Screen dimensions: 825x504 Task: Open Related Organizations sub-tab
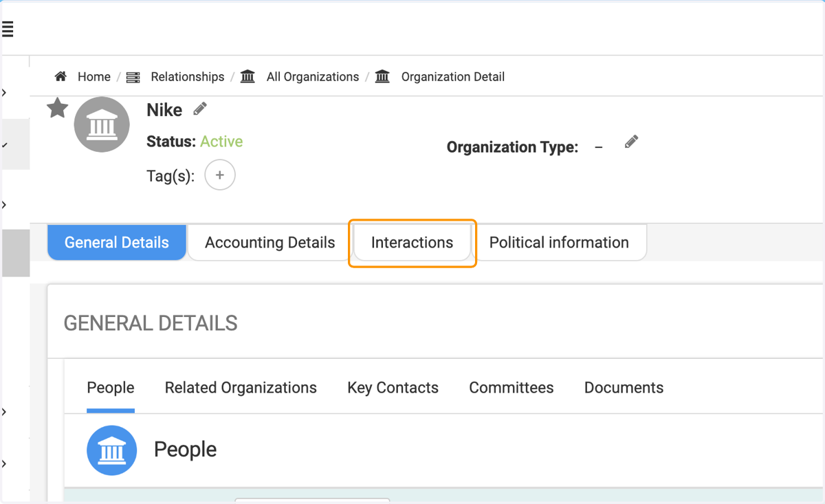coord(241,388)
